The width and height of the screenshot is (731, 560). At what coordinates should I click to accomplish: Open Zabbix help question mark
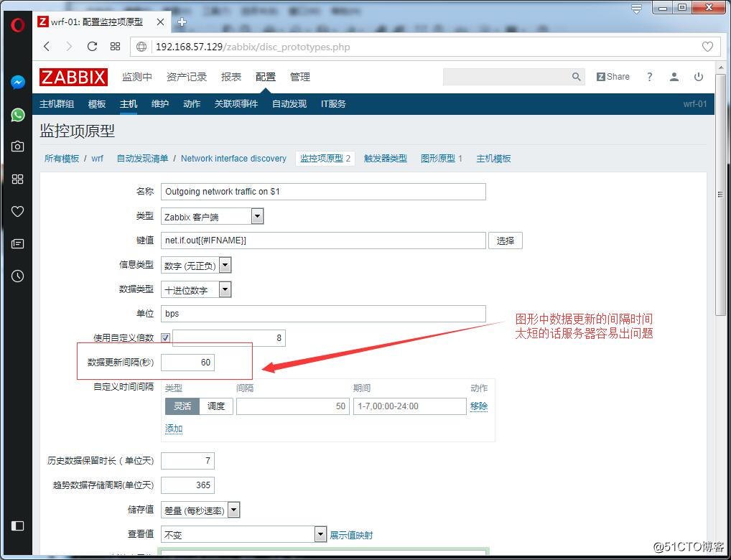point(649,77)
